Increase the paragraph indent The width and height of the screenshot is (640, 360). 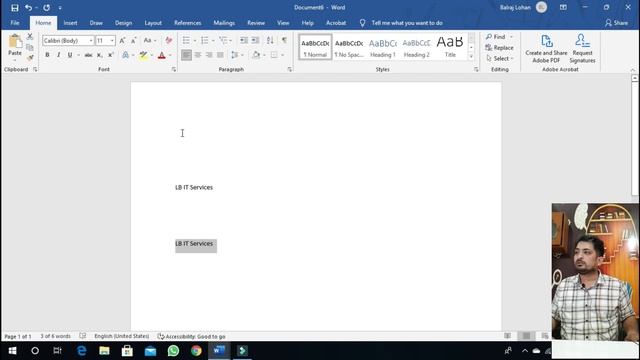click(x=255, y=40)
